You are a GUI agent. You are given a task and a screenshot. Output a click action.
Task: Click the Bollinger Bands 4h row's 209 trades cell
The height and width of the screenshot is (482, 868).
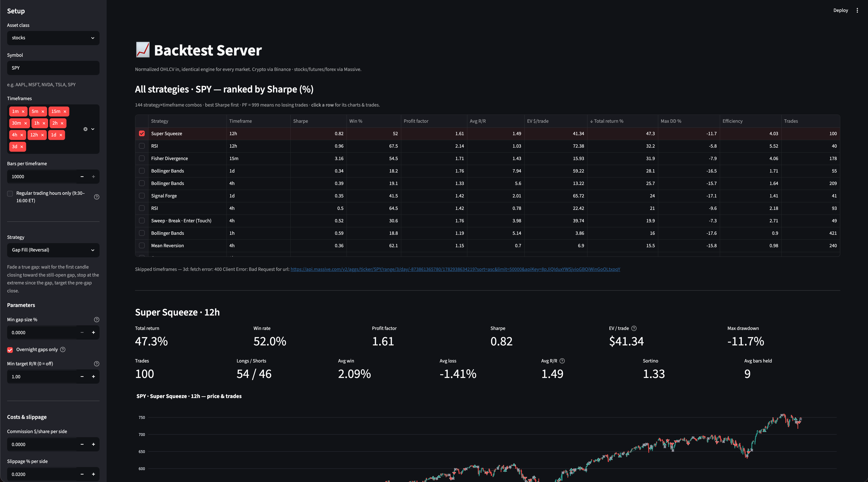tap(810, 184)
